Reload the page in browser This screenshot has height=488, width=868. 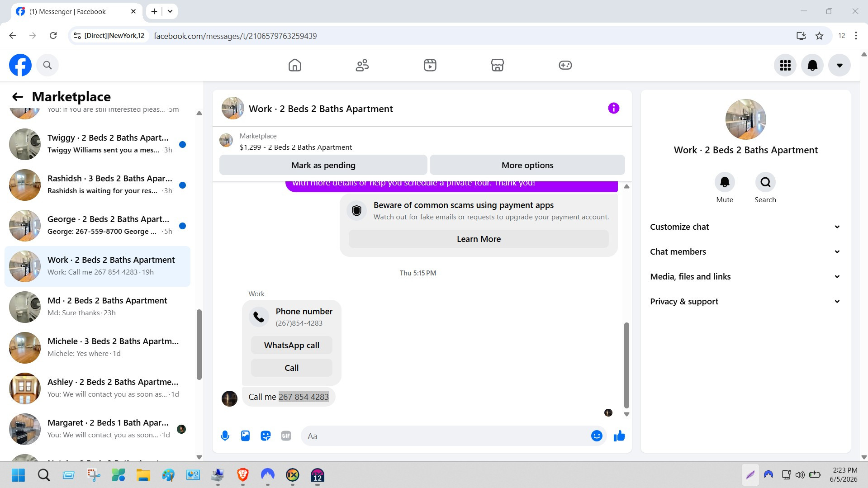[x=53, y=36]
